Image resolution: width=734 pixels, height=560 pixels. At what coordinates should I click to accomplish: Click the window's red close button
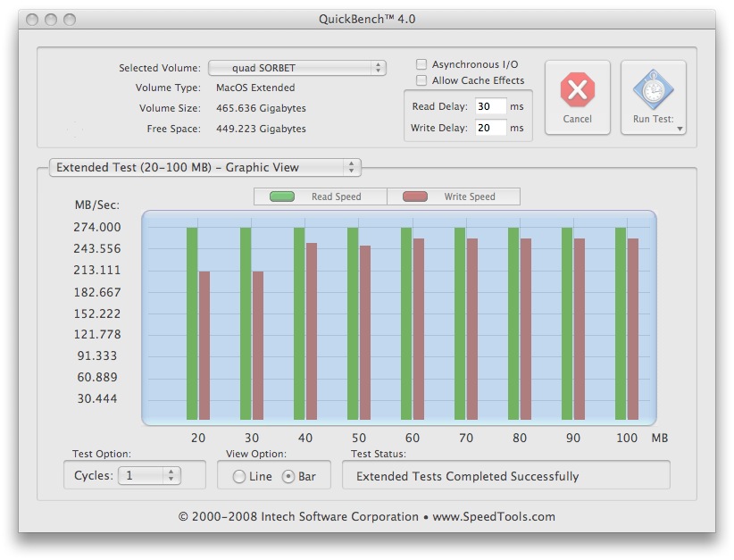(x=32, y=19)
